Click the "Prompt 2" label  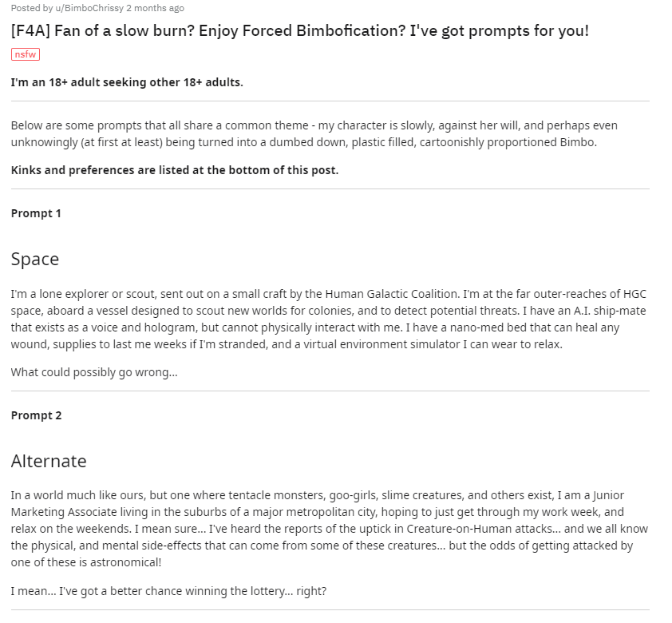tap(36, 415)
